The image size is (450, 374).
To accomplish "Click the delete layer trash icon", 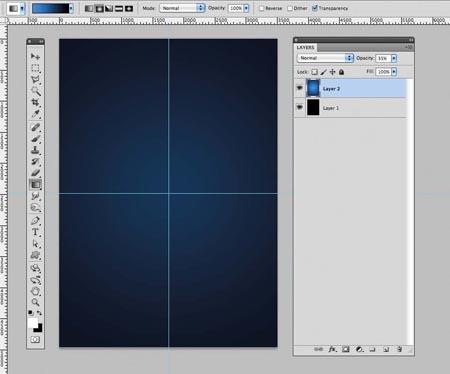I will pyautogui.click(x=399, y=349).
